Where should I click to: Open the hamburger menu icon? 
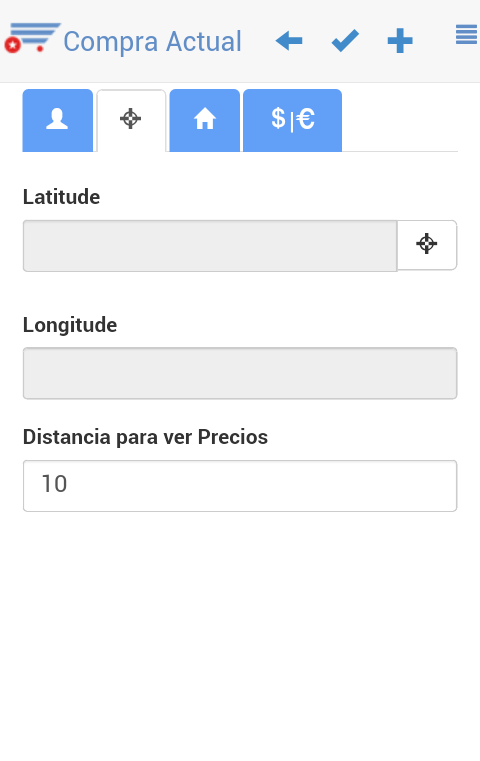[x=466, y=35]
